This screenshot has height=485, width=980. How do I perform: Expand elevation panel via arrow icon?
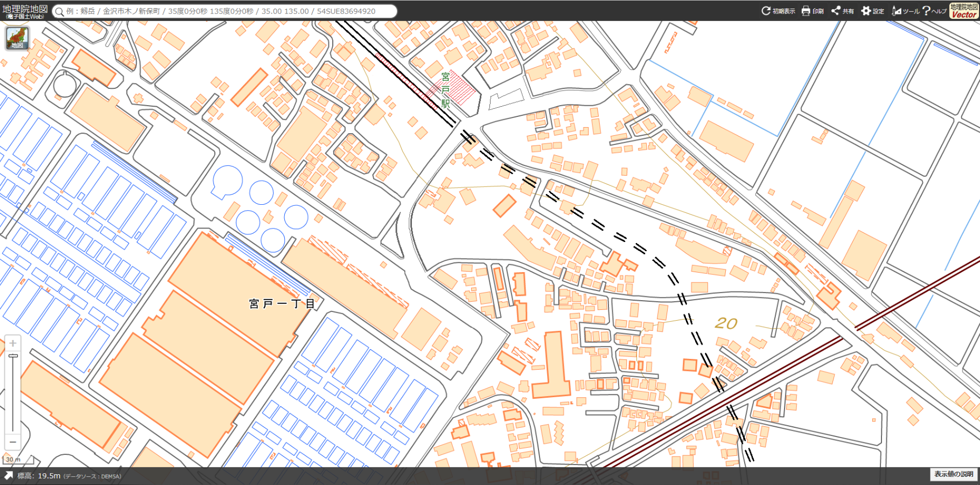click(9, 475)
